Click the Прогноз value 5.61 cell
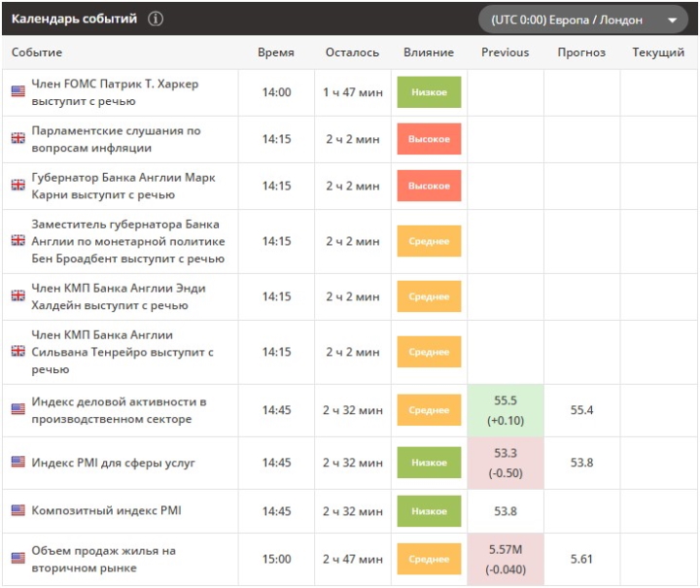 pos(581,559)
